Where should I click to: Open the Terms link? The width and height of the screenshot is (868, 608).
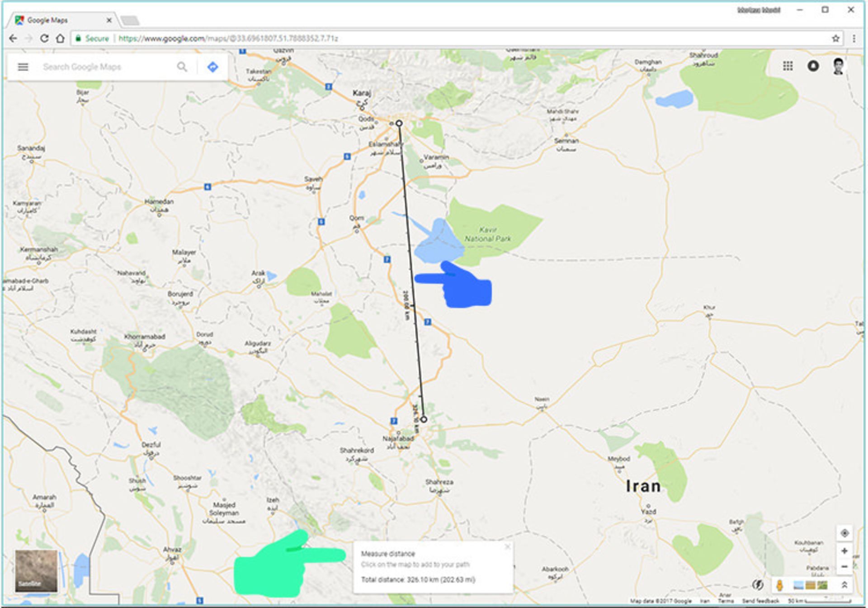(x=726, y=601)
